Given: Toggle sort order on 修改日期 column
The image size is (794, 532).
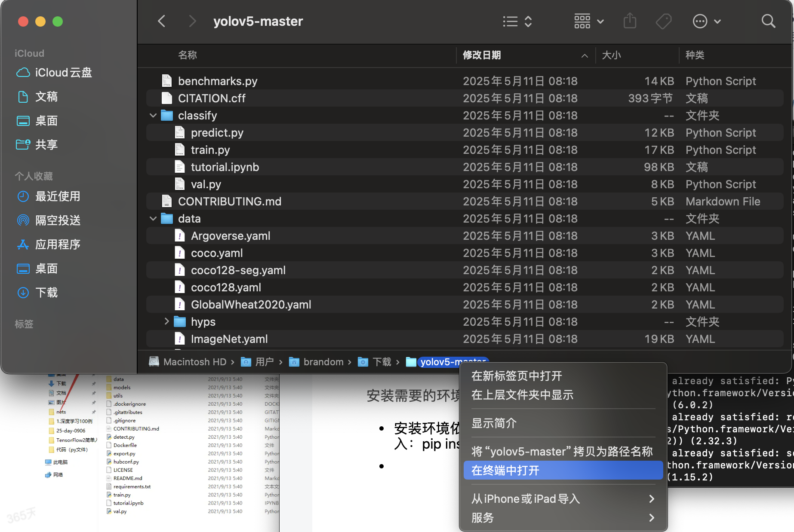Looking at the screenshot, I should tap(525, 55).
